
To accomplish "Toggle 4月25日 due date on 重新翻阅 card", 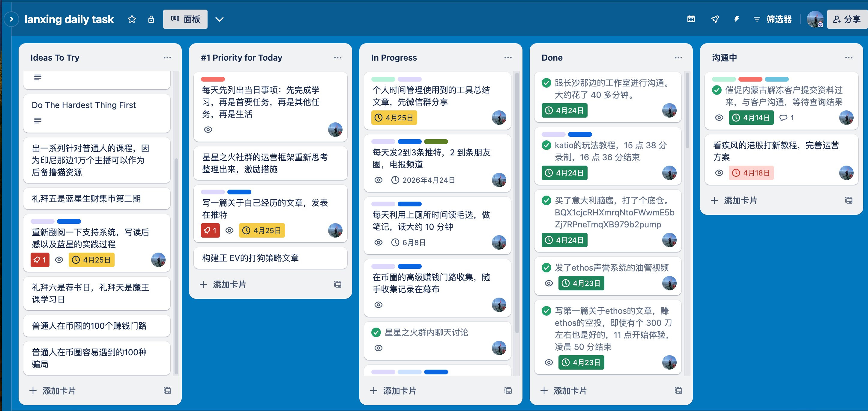I will [92, 259].
